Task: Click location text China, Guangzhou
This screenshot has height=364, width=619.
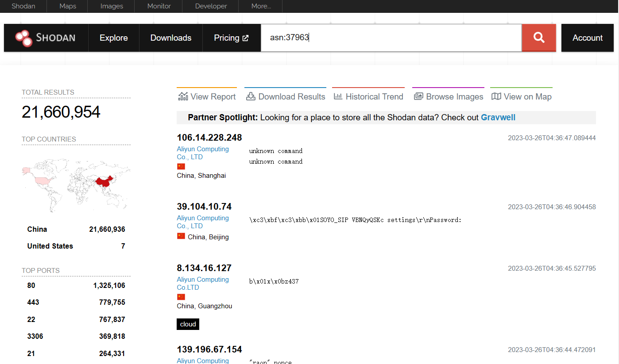Action: point(205,306)
